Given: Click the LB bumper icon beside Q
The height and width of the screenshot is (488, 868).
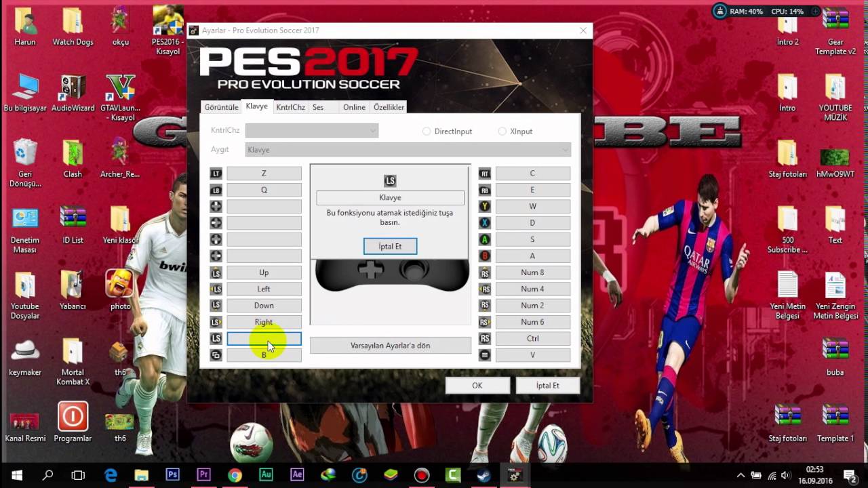Looking at the screenshot, I should [x=216, y=190].
